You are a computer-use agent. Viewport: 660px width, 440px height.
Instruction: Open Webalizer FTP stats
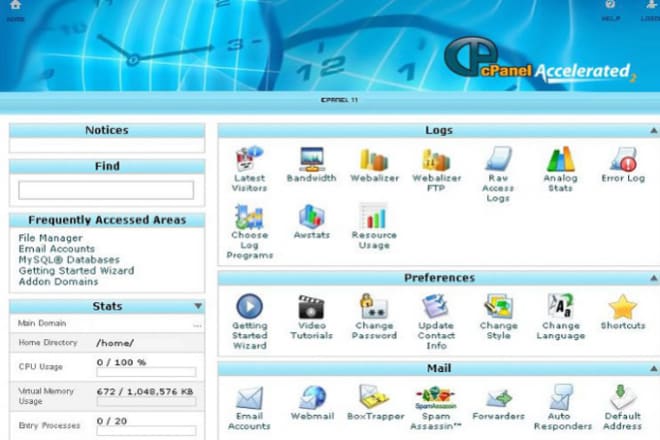click(x=436, y=169)
